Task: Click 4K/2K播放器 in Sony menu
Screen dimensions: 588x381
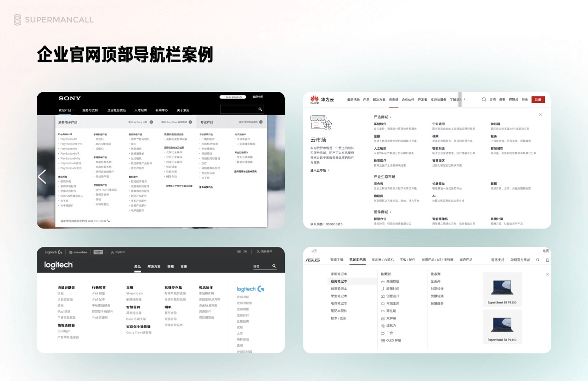Action: 103,144
